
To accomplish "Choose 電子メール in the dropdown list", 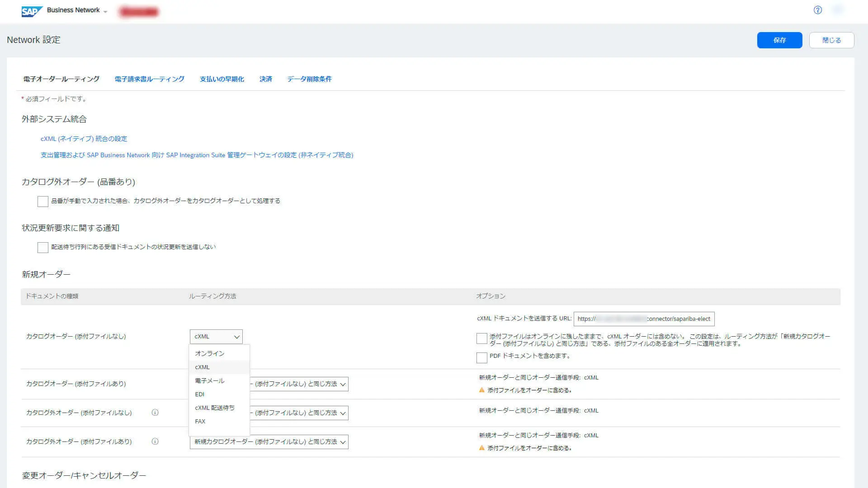I will click(210, 380).
